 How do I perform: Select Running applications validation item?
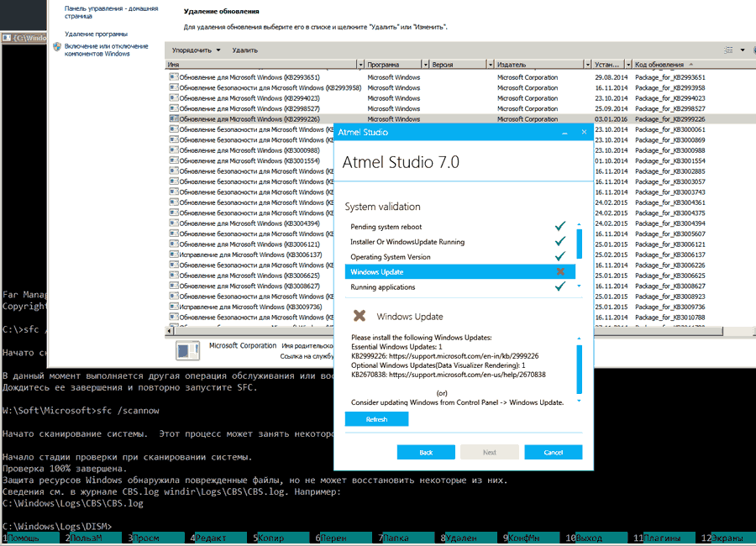tap(460, 286)
